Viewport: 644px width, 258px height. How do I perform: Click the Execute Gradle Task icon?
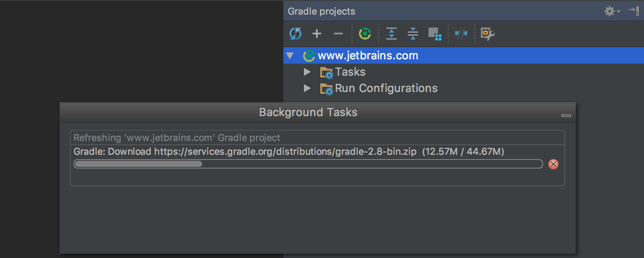click(x=365, y=34)
